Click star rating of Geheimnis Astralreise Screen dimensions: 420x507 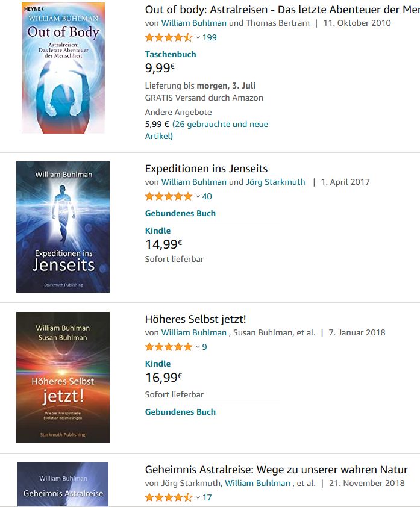pos(169,497)
